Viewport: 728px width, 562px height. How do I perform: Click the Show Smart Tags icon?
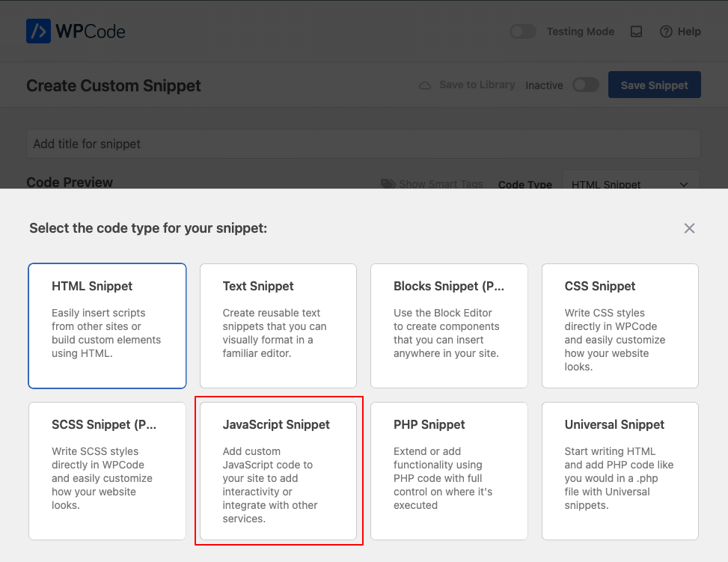pos(388,183)
